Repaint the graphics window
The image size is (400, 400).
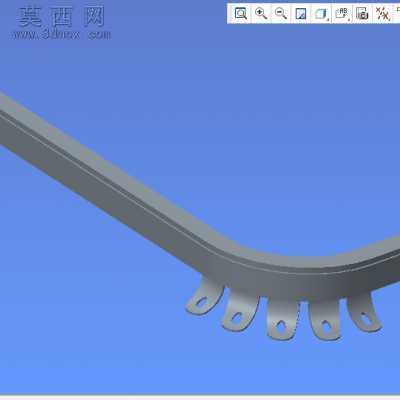pos(301,14)
